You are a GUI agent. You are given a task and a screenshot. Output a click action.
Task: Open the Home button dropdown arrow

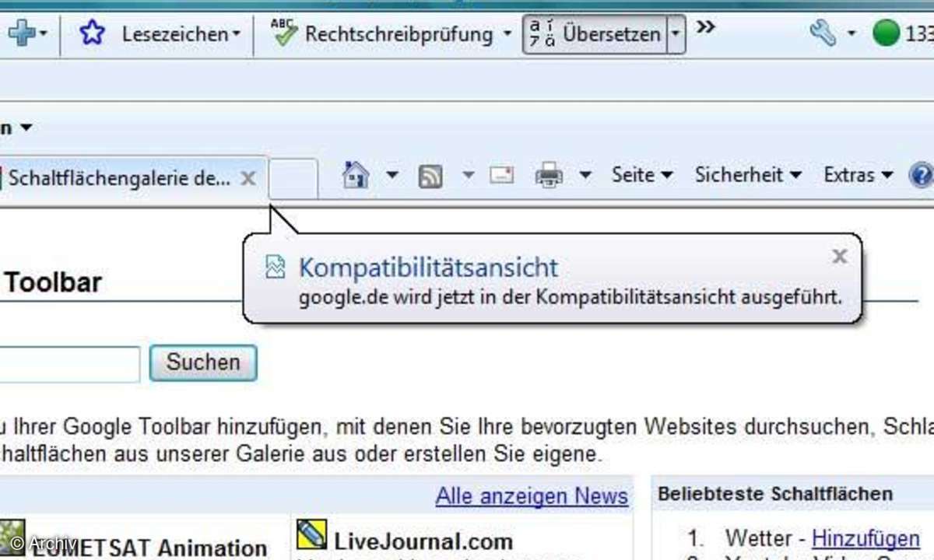coord(392,175)
